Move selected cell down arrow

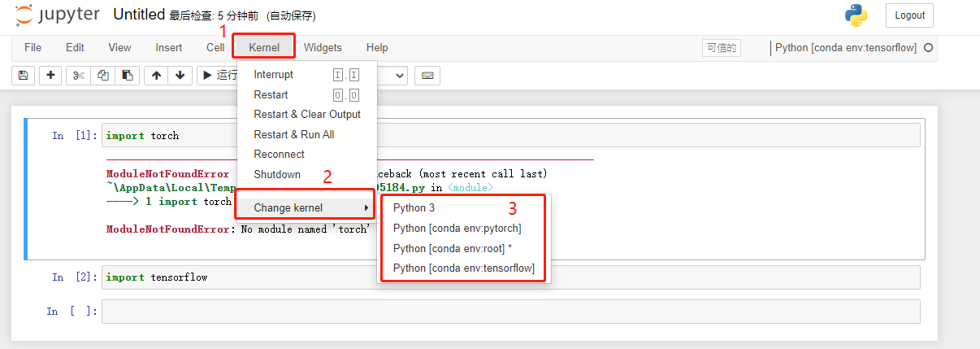(180, 76)
